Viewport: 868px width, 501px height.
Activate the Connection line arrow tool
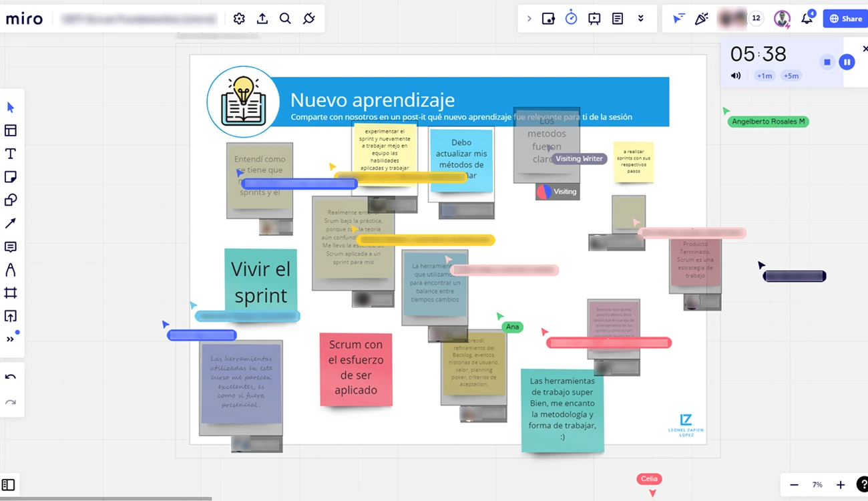pos(11,224)
